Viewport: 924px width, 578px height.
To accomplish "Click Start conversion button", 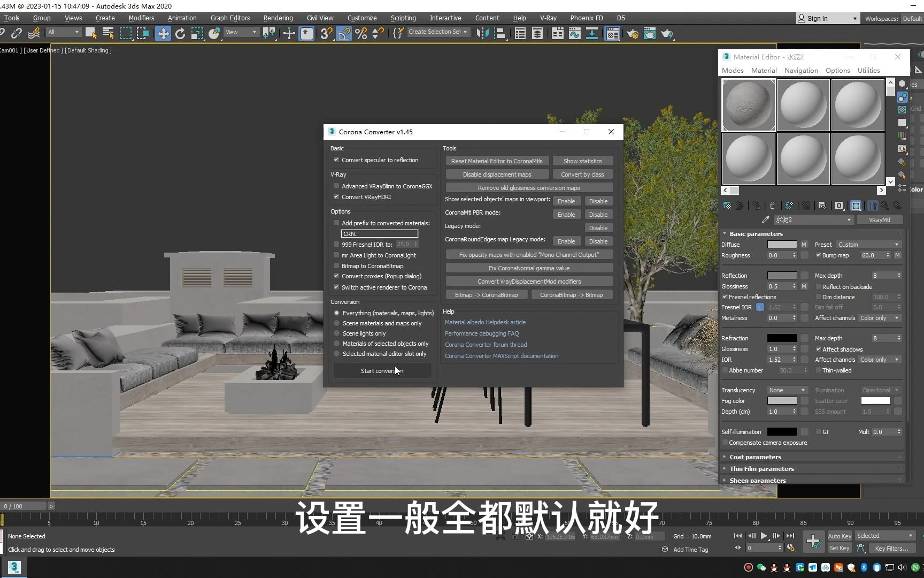I will 382,371.
